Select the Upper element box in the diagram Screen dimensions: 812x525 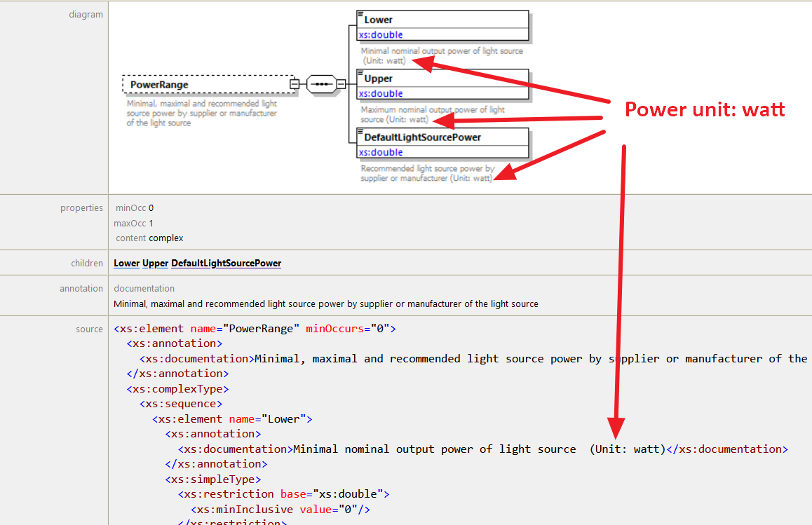(442, 84)
